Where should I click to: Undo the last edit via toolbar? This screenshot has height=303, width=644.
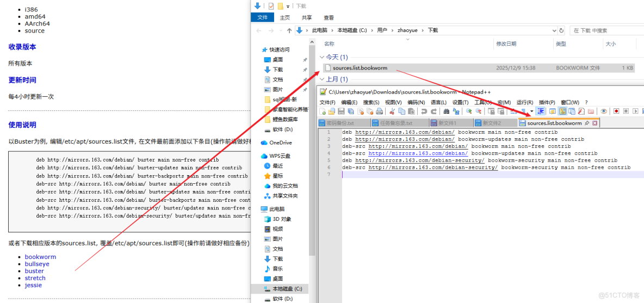click(x=424, y=112)
